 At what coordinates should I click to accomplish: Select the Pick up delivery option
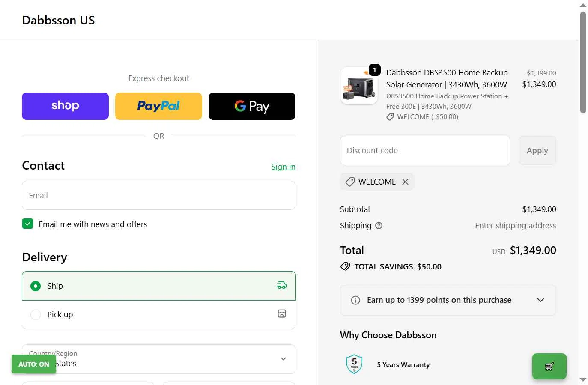click(158, 315)
